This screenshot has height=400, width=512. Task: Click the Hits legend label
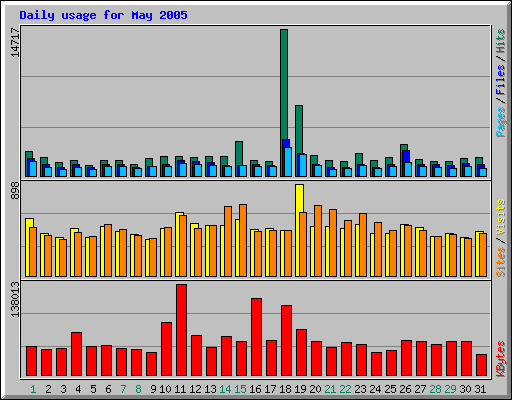501,41
